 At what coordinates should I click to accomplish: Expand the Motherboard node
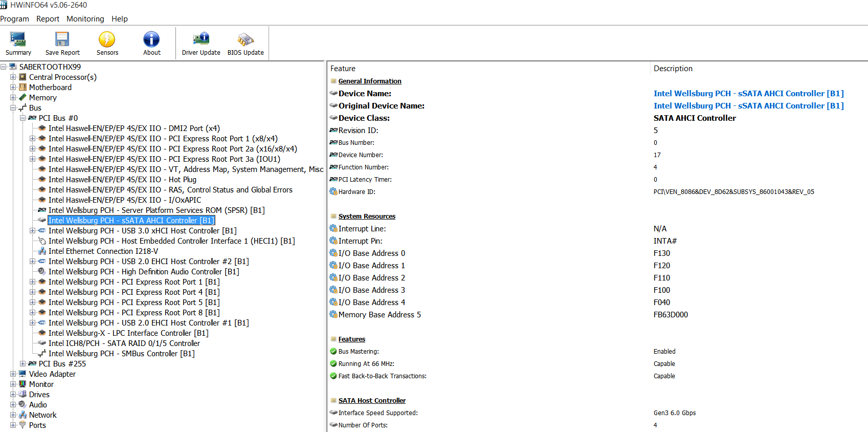pyautogui.click(x=13, y=88)
